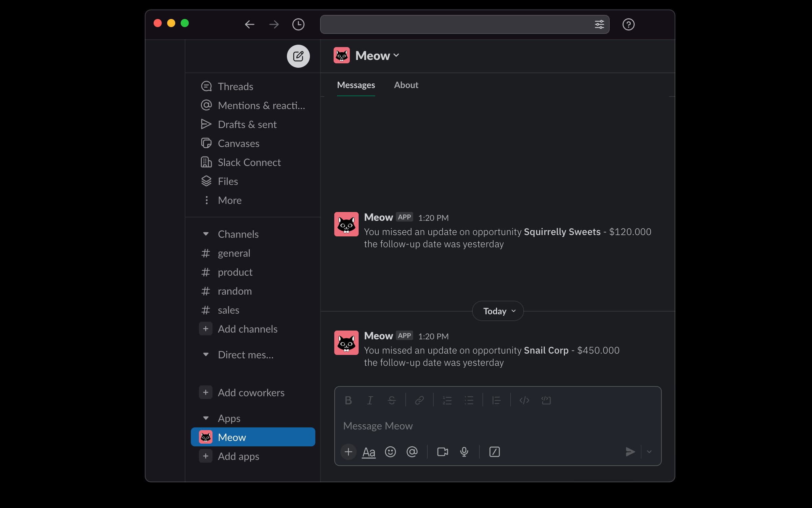Screen dimensions: 812x508
Task: Open the help question mark icon
Action: pos(628,24)
